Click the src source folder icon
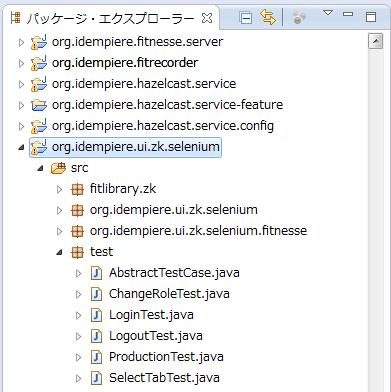 click(58, 168)
